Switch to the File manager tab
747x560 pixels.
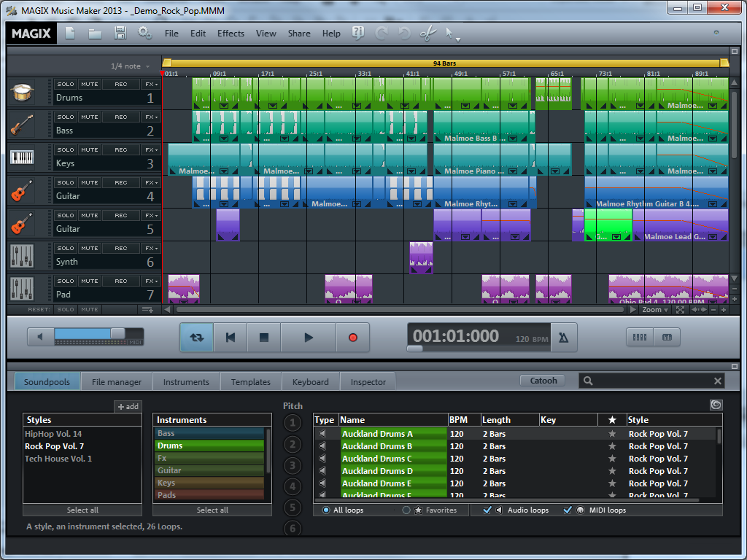pos(117,382)
